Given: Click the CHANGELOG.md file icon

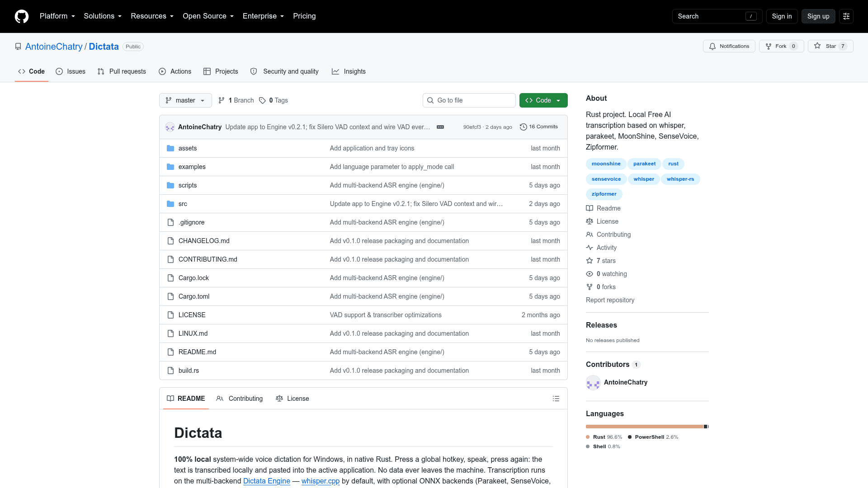Looking at the screenshot, I should 170,241.
